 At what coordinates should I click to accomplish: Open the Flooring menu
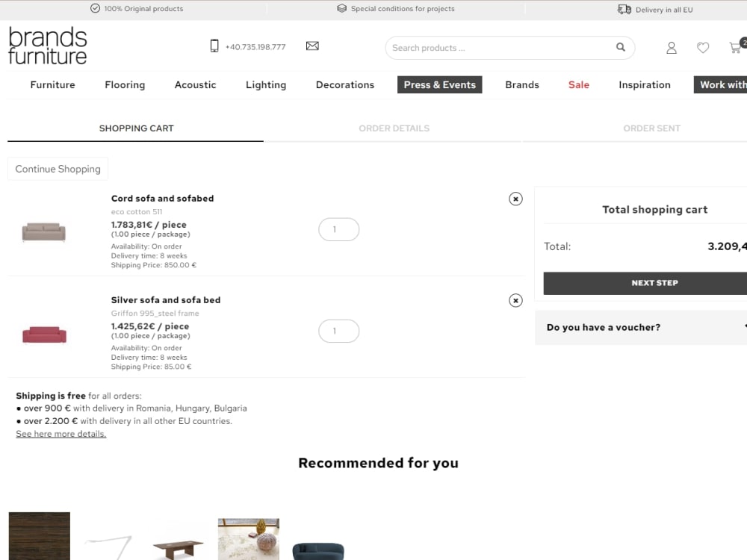click(125, 85)
